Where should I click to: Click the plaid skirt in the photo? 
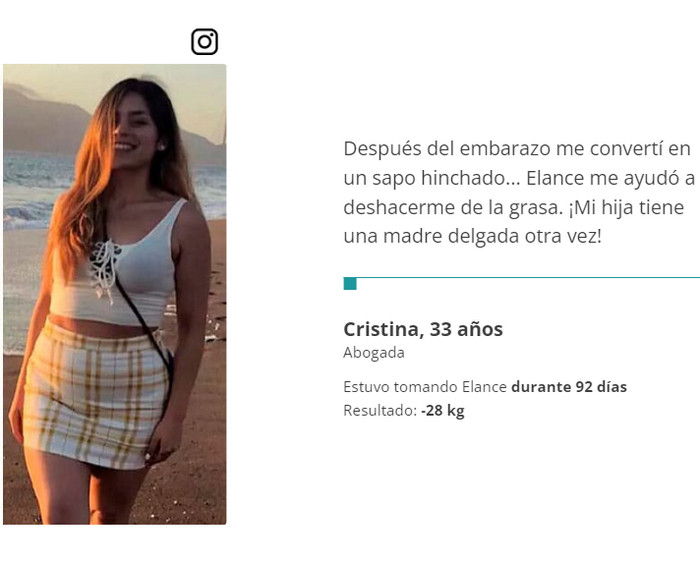tap(98, 395)
